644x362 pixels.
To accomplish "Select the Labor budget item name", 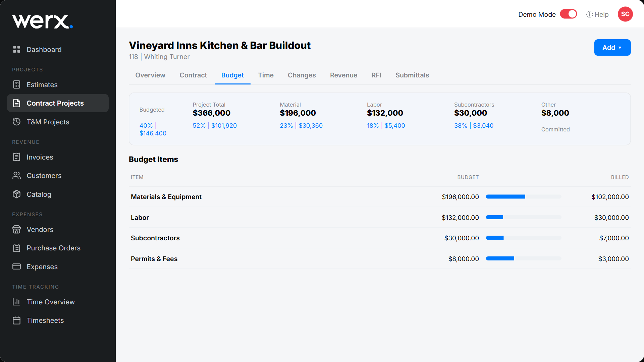I will point(140,218).
